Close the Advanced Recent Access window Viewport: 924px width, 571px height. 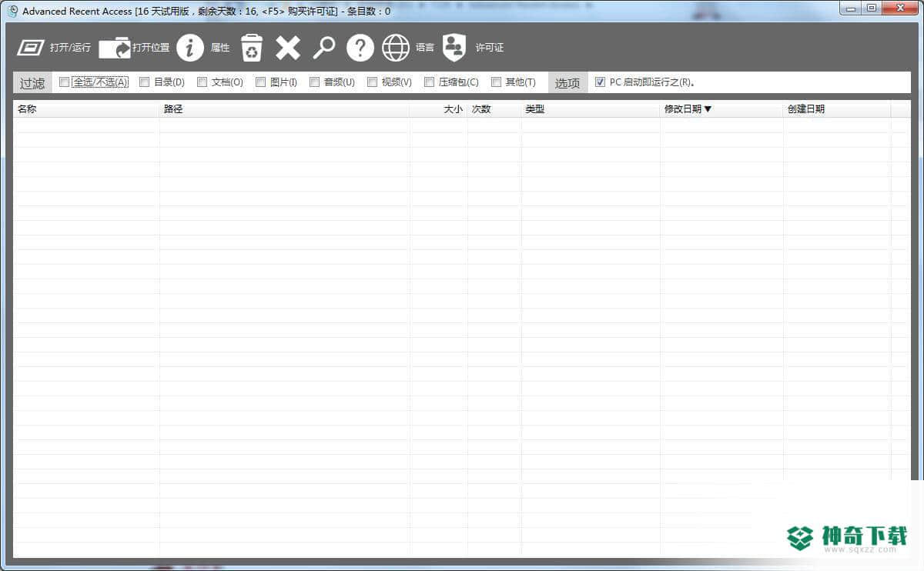coord(899,8)
